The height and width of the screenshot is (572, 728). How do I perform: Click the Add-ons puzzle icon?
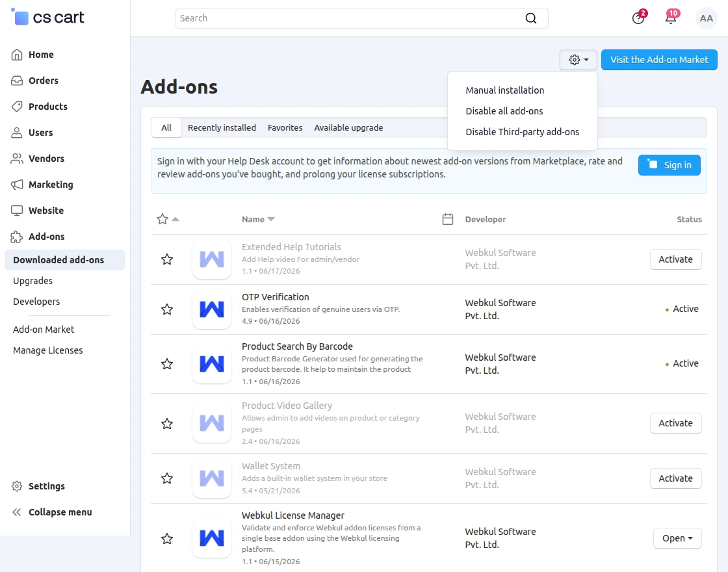point(17,237)
